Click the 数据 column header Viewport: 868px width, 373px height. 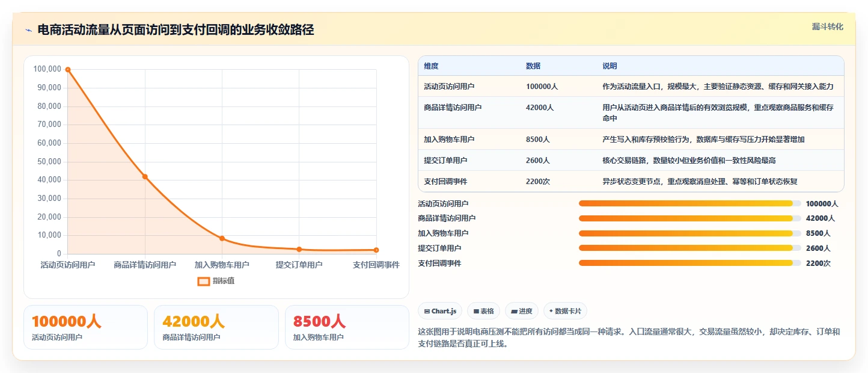tap(533, 66)
